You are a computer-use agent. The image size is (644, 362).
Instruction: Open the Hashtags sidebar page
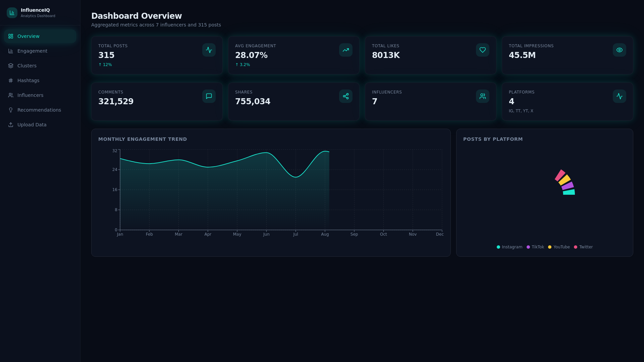pyautogui.click(x=40, y=80)
